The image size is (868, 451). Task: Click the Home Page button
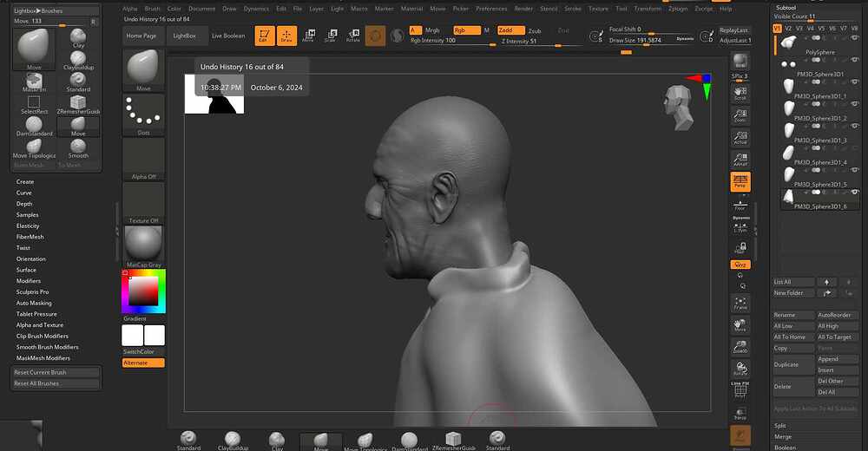point(141,36)
